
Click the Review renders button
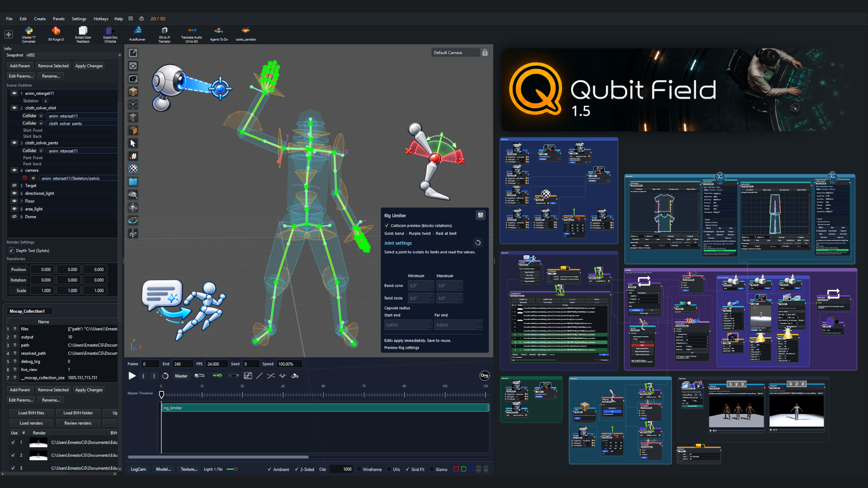coord(78,423)
